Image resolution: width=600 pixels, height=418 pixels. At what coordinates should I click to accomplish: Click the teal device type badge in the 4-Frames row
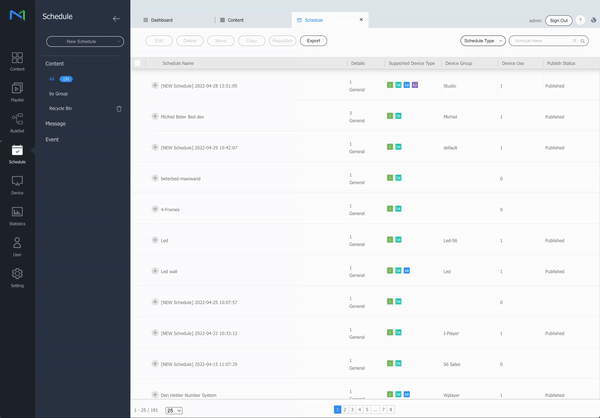(398, 209)
